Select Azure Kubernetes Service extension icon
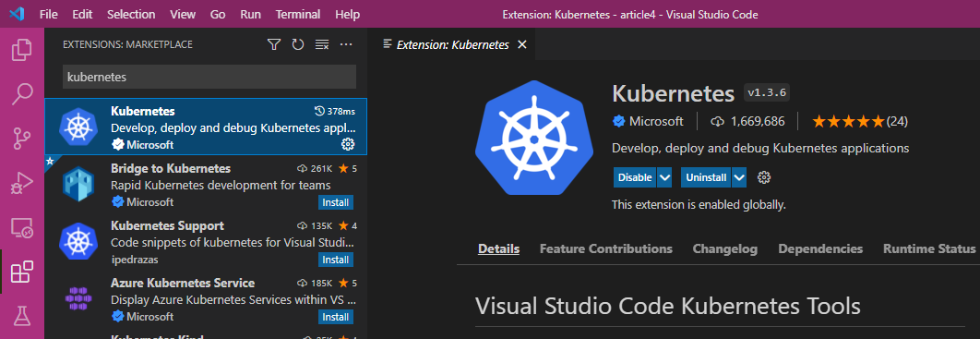980x339 pixels. [x=78, y=299]
